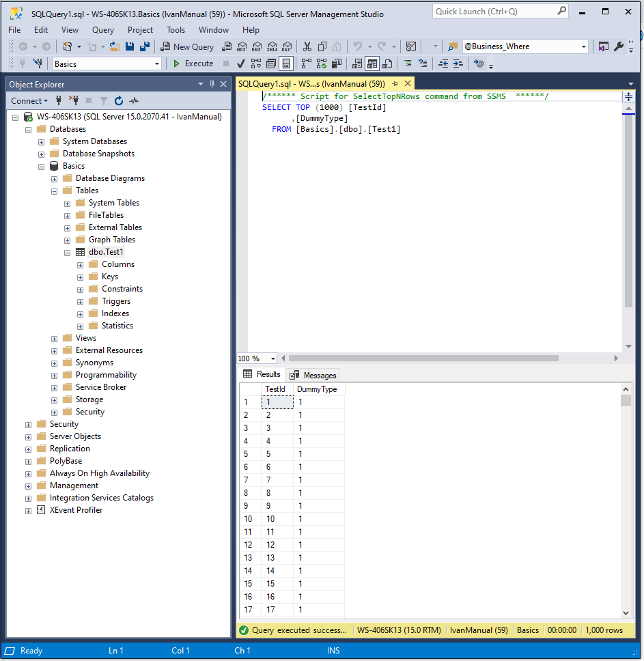This screenshot has height=661, width=644.
Task: Click Find in Files icon
Action: coord(453,47)
